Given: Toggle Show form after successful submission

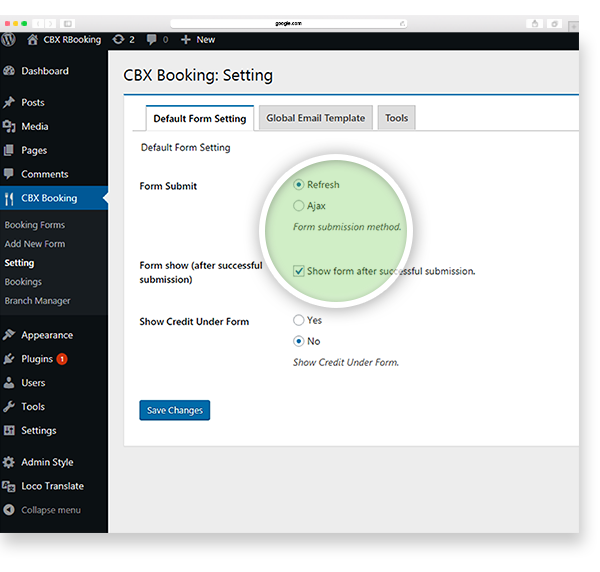Looking at the screenshot, I should (298, 271).
